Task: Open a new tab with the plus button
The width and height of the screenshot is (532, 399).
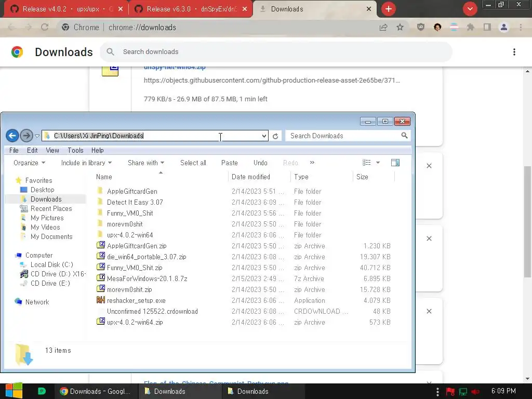Action: (x=389, y=9)
